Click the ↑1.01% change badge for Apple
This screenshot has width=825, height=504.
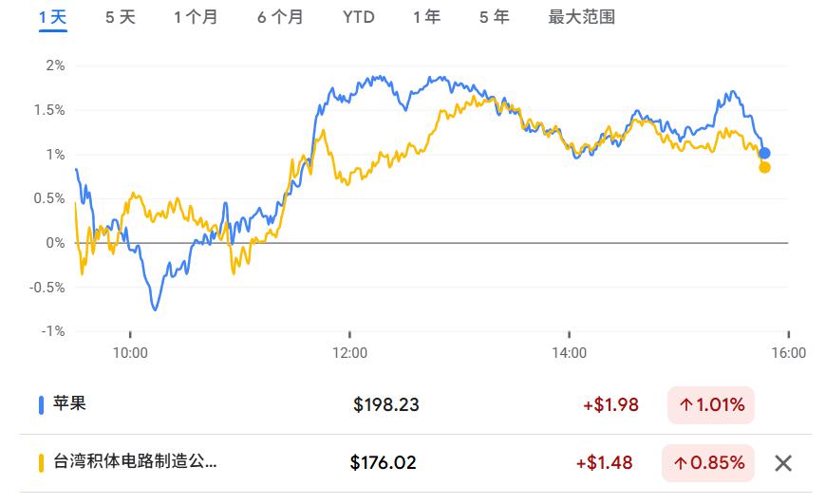711,405
